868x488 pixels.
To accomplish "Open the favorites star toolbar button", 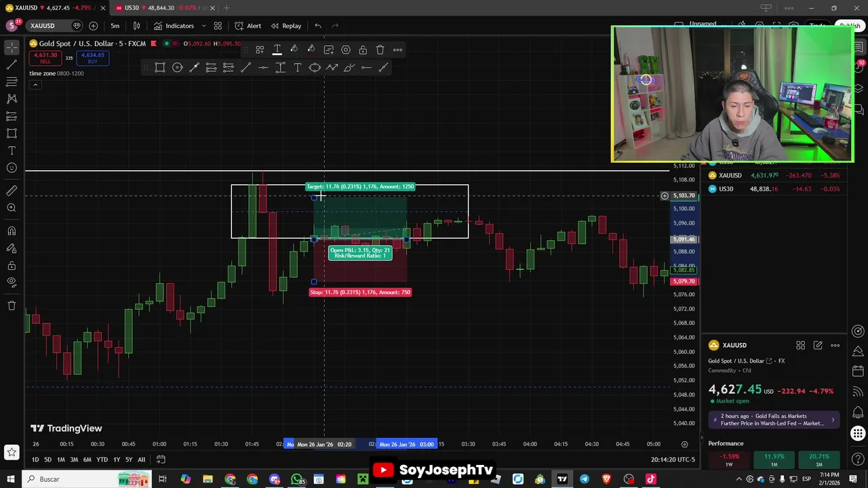I will point(12,452).
